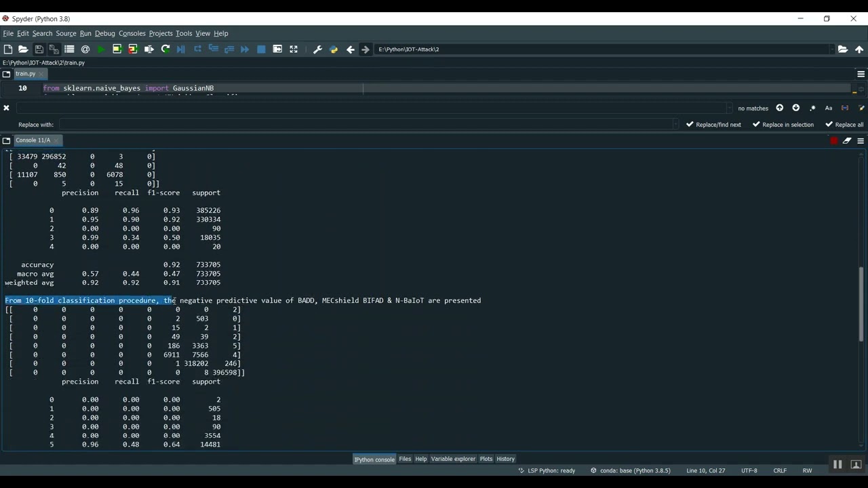The width and height of the screenshot is (868, 488).
Task: Run the current cell
Action: (x=117, y=49)
